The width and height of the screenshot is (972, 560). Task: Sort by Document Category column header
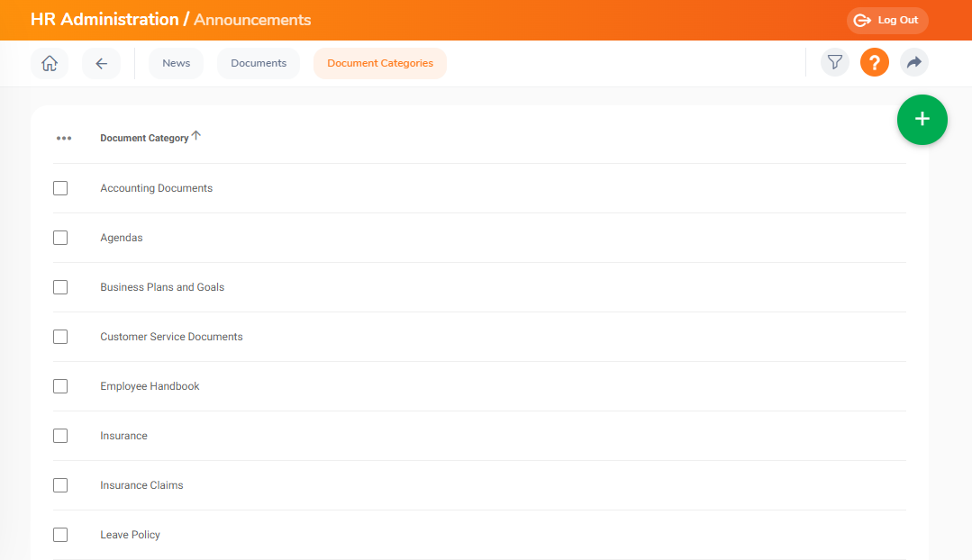click(144, 138)
